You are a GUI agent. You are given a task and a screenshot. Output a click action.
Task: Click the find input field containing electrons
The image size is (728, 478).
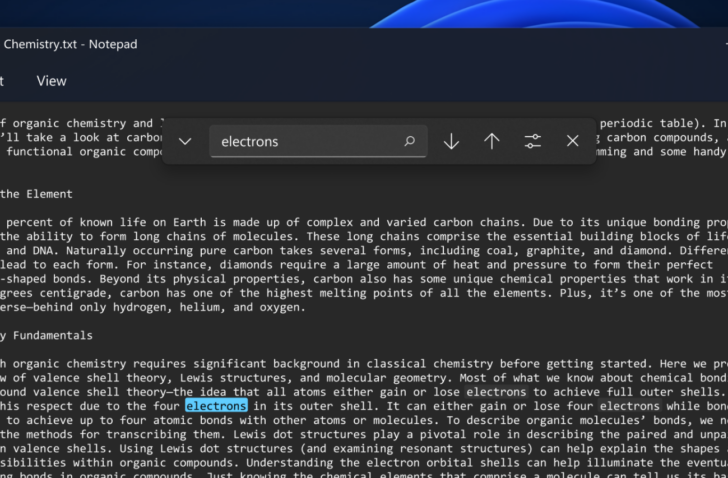click(318, 141)
